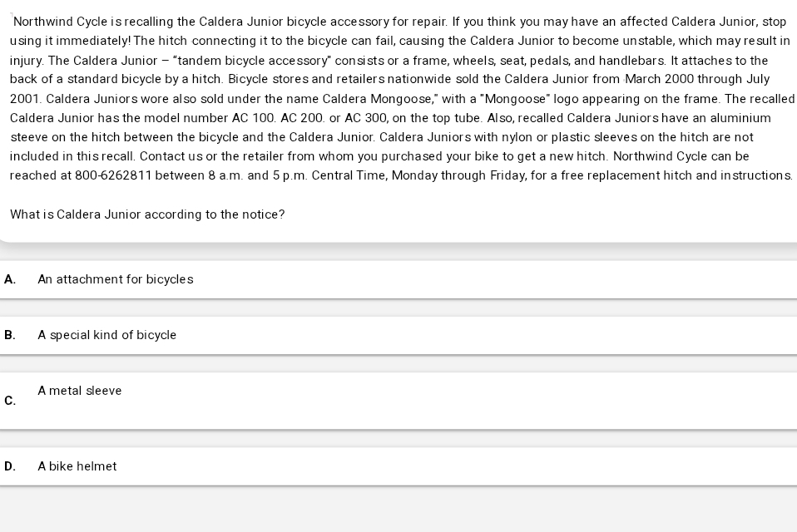The width and height of the screenshot is (797, 532).
Task: Click the question text about Caldera Junior
Action: [x=147, y=214]
